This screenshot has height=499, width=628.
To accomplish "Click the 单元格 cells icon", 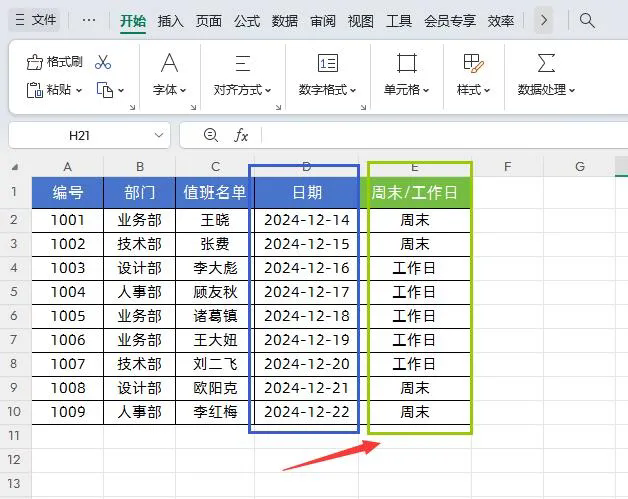I will pyautogui.click(x=407, y=63).
